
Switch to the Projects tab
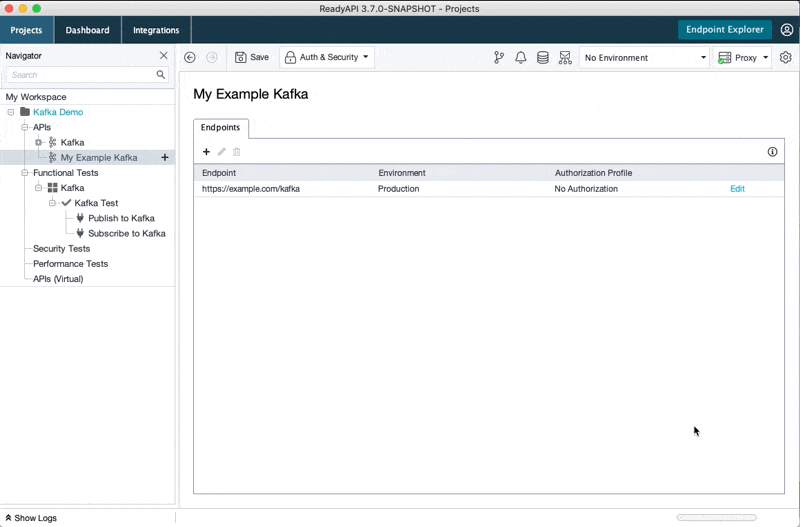[27, 30]
